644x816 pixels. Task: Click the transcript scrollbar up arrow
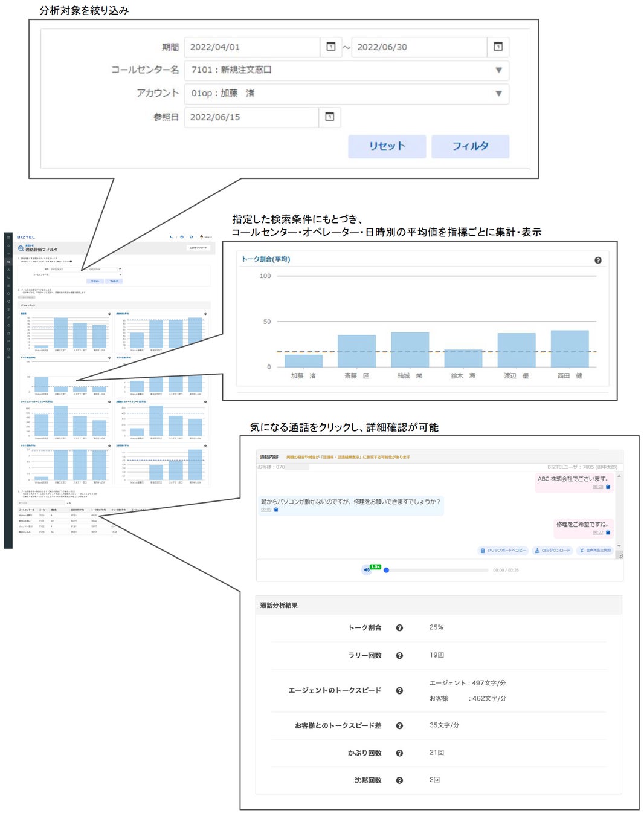pos(619,476)
